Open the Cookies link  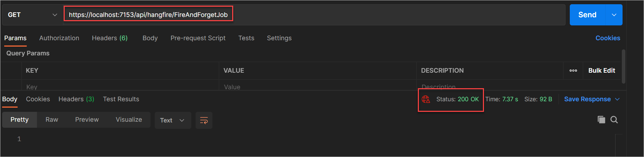[607, 38]
